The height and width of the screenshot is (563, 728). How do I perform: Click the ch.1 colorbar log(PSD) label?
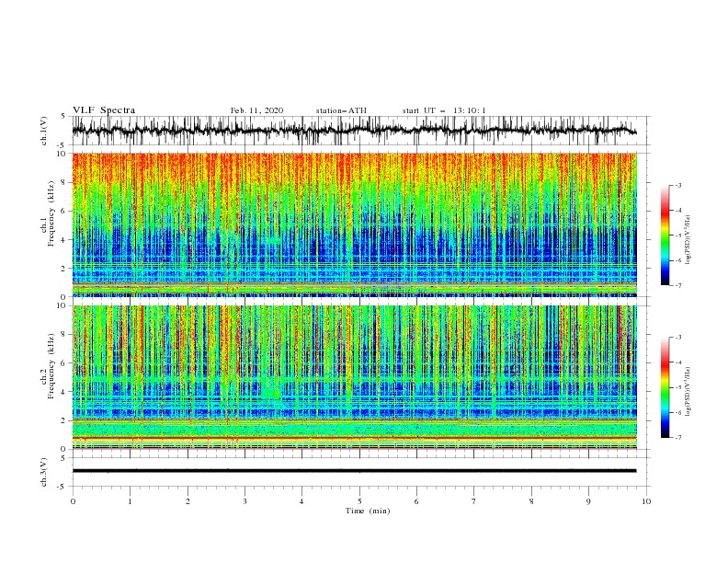688,240
